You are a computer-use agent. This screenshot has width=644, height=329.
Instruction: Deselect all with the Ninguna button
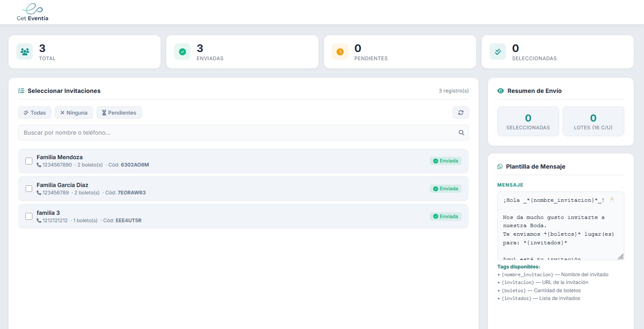coord(74,113)
